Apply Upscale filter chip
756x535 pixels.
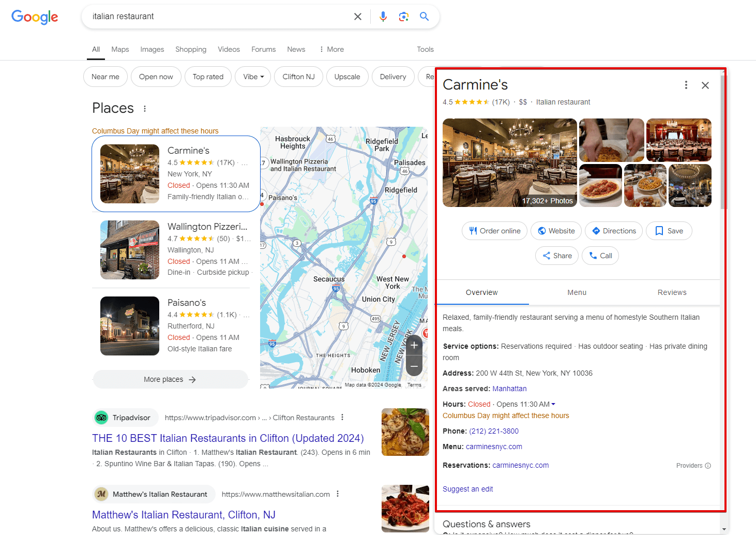[347, 77]
